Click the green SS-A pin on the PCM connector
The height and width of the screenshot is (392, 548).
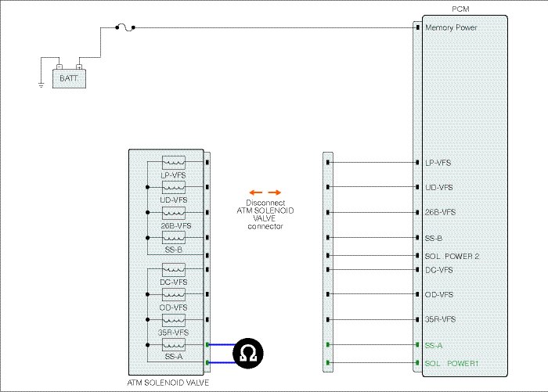(417, 345)
